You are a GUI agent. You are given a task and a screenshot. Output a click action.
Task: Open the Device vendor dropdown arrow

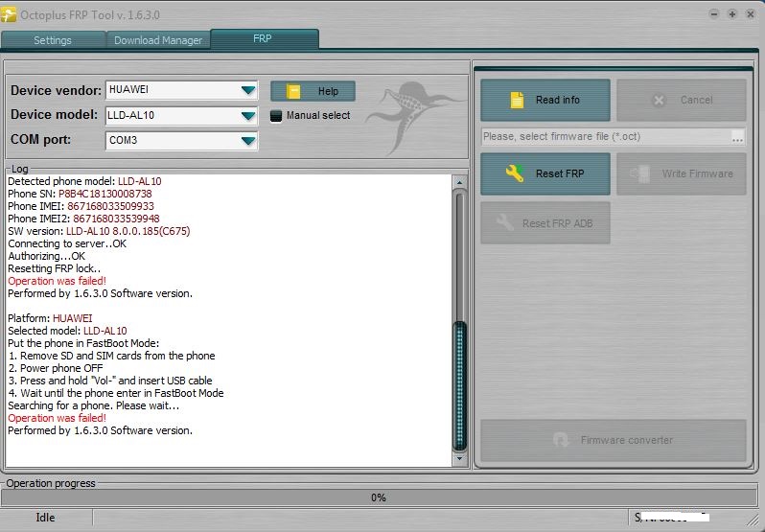pyautogui.click(x=248, y=90)
